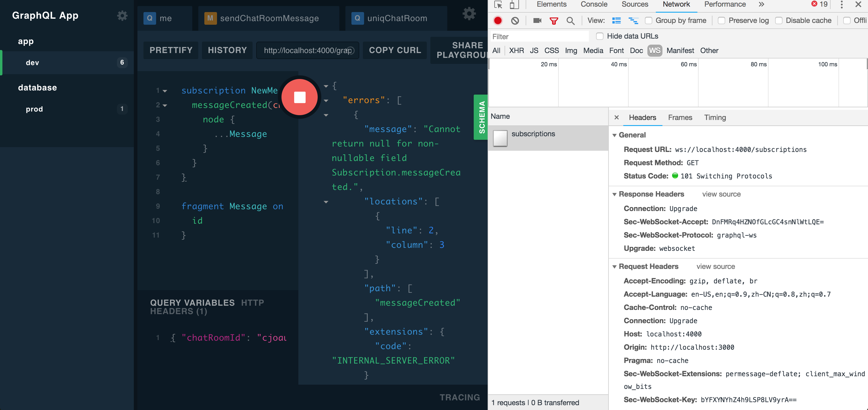This screenshot has height=410, width=868.
Task: Expand more DevTools tabs chevron
Action: coord(761,5)
